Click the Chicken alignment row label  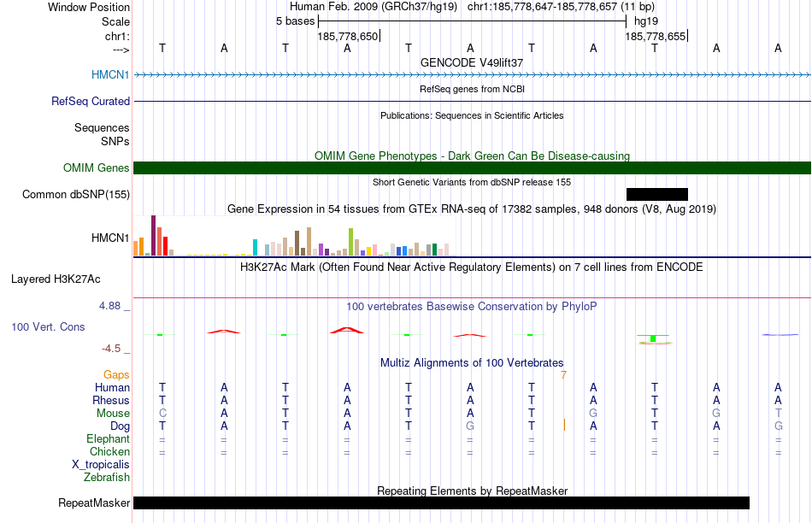(x=109, y=451)
